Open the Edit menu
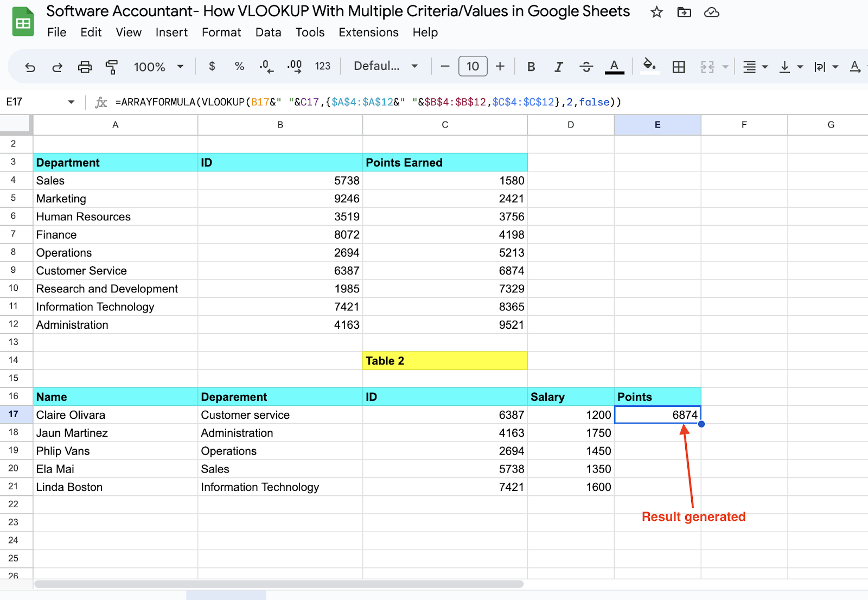Viewport: 868px width, 600px height. tap(91, 33)
